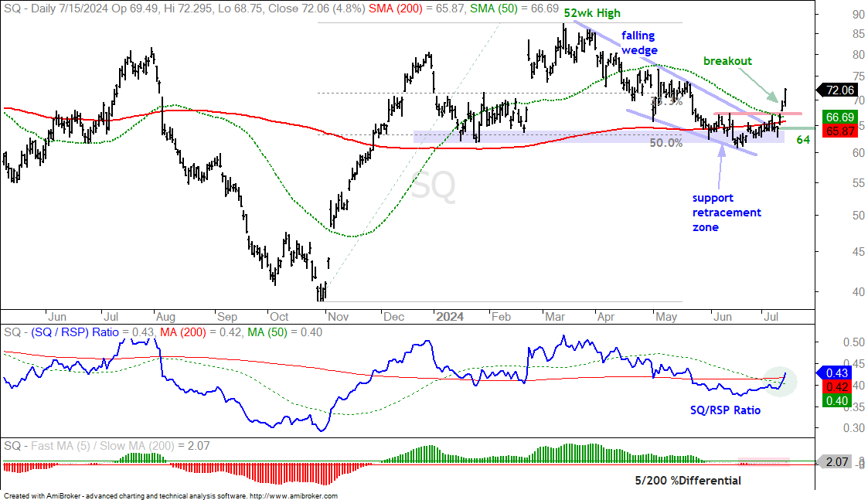Click the green 0.40 ratio MA tag
Viewport: 868px width, 500px height.
[x=837, y=401]
